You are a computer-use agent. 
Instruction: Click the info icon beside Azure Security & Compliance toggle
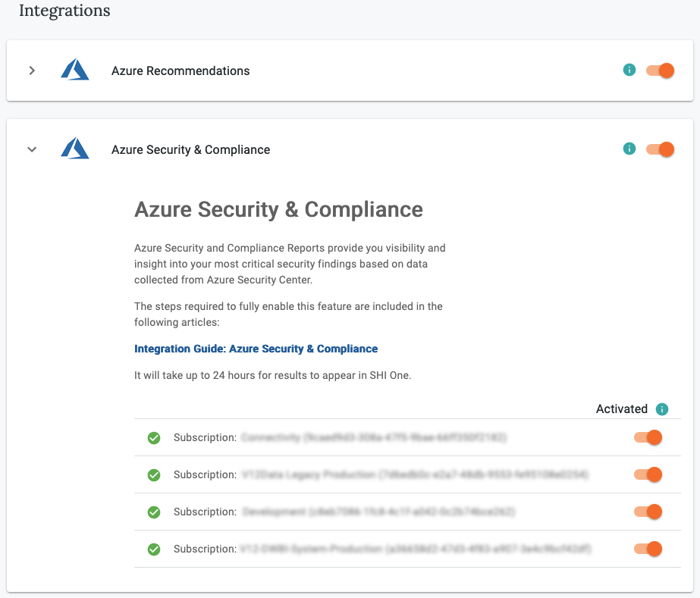(629, 149)
